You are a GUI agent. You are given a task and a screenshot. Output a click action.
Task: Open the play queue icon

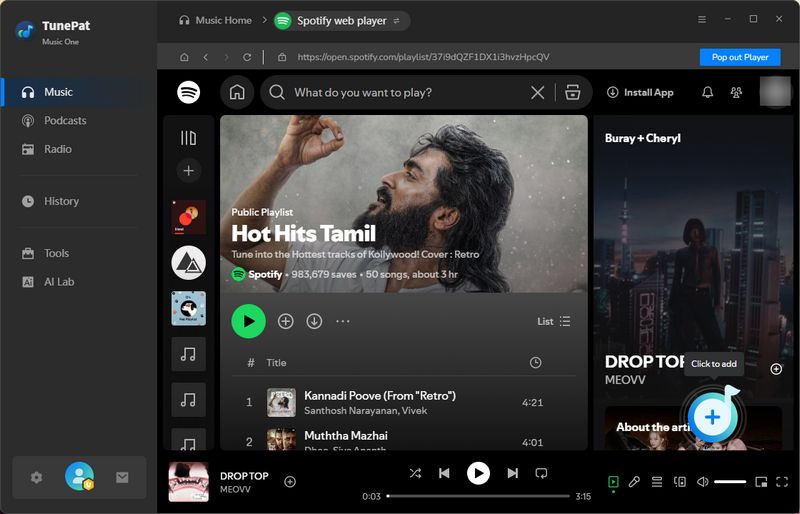pos(657,481)
